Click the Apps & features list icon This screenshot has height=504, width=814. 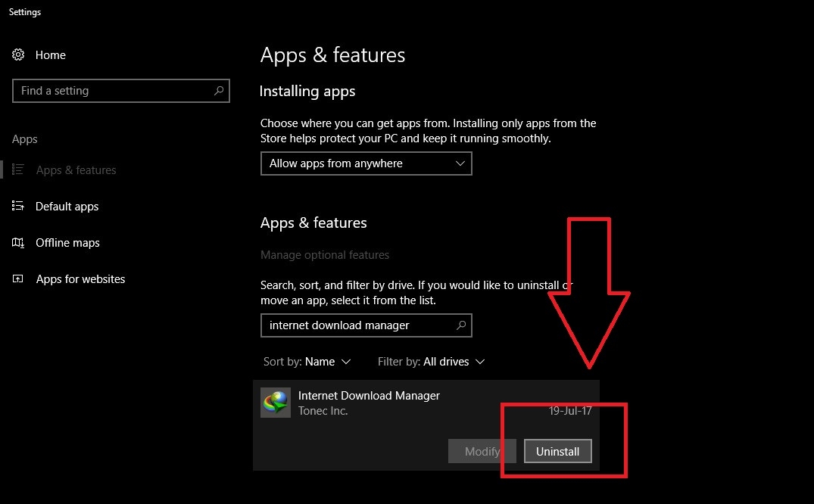click(18, 170)
